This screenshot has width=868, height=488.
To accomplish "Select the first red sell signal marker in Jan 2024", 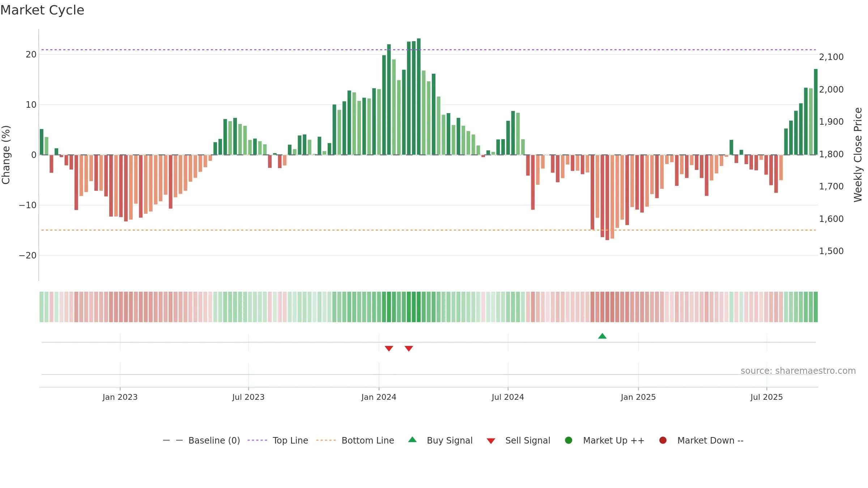I will (389, 348).
